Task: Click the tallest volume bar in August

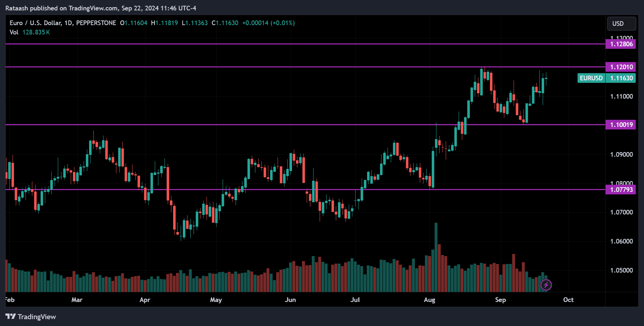Action: [x=436, y=258]
